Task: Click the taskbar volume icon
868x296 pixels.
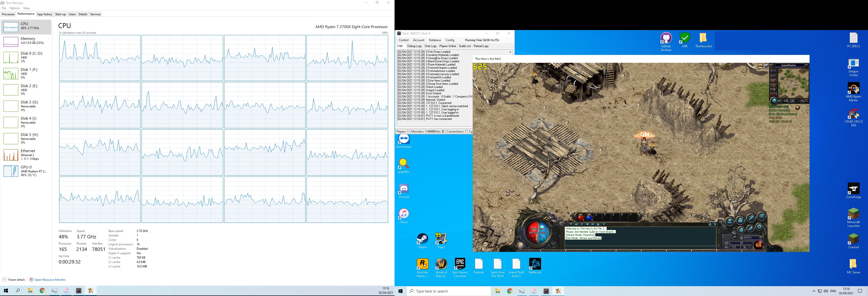Action: tap(826, 291)
